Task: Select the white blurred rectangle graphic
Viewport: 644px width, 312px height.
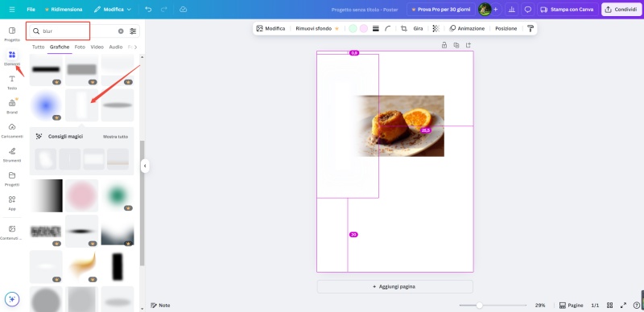Action: point(82,105)
